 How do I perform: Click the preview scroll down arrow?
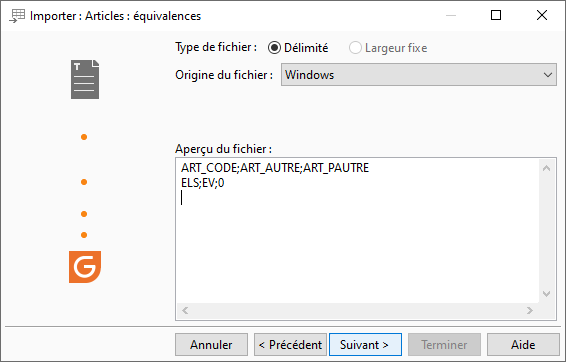point(547,294)
